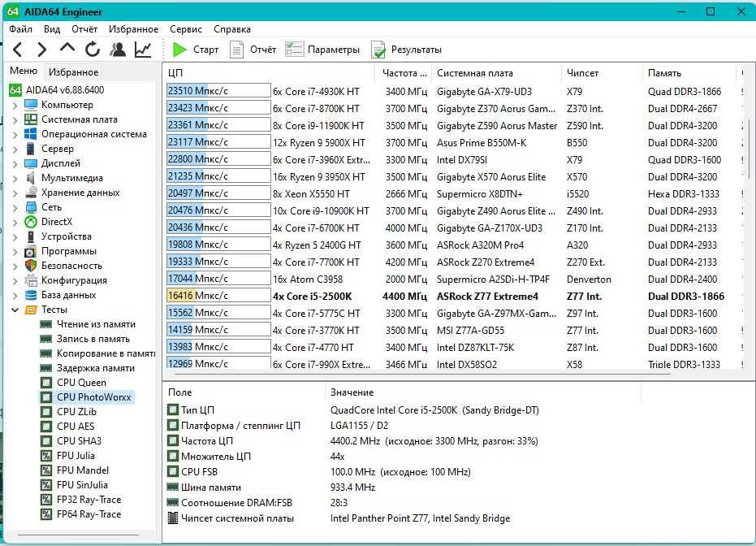Click the 16416 Мпкс/с highlighted result bar
756x546 pixels.
pos(218,296)
